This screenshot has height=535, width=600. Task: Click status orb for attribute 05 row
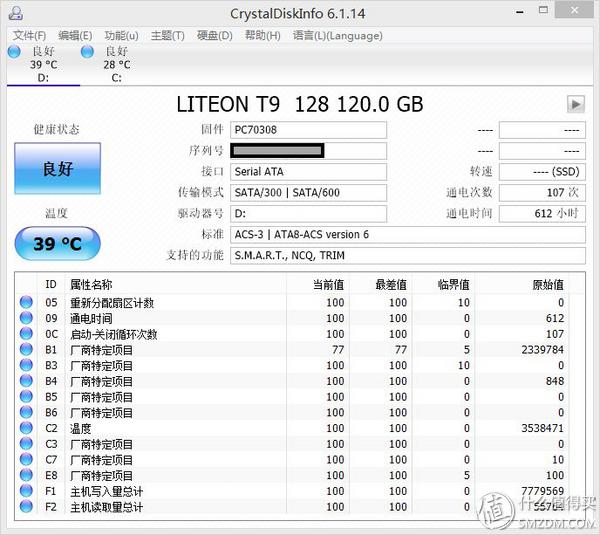[x=26, y=303]
